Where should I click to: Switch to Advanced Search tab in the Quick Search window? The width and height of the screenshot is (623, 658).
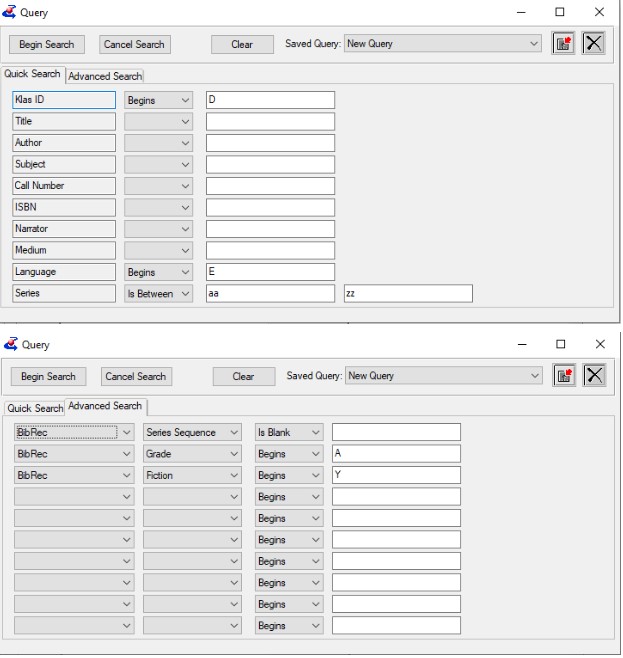pyautogui.click(x=105, y=76)
